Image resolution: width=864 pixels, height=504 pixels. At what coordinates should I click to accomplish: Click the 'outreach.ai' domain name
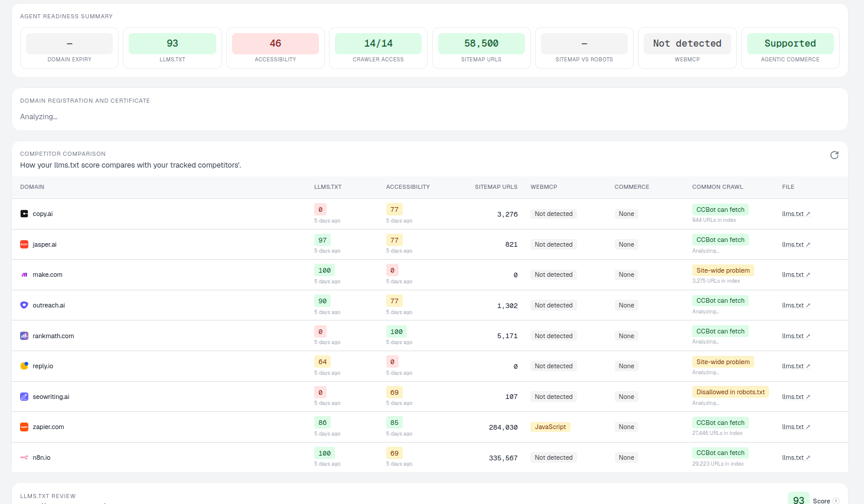point(49,305)
